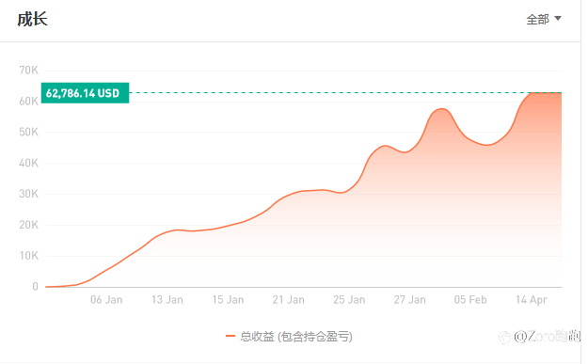The height and width of the screenshot is (364, 588).
Task: Click the dropdown arrow next to 全部
Action: tap(558, 18)
